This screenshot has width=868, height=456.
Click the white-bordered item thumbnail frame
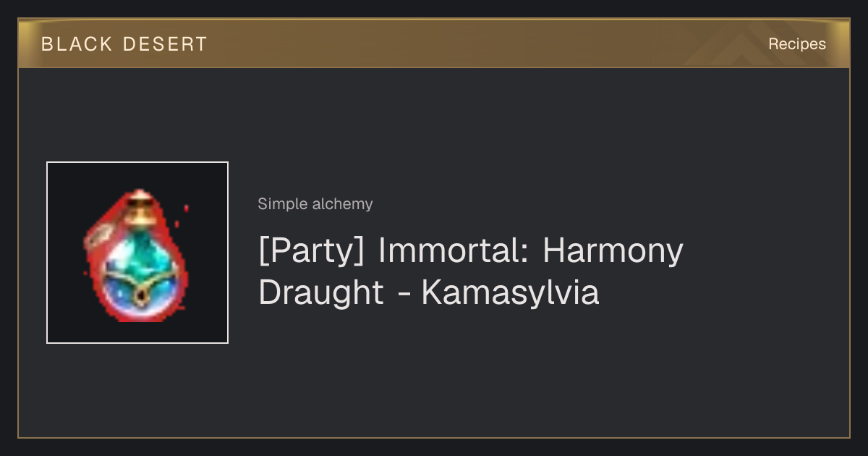point(137,253)
